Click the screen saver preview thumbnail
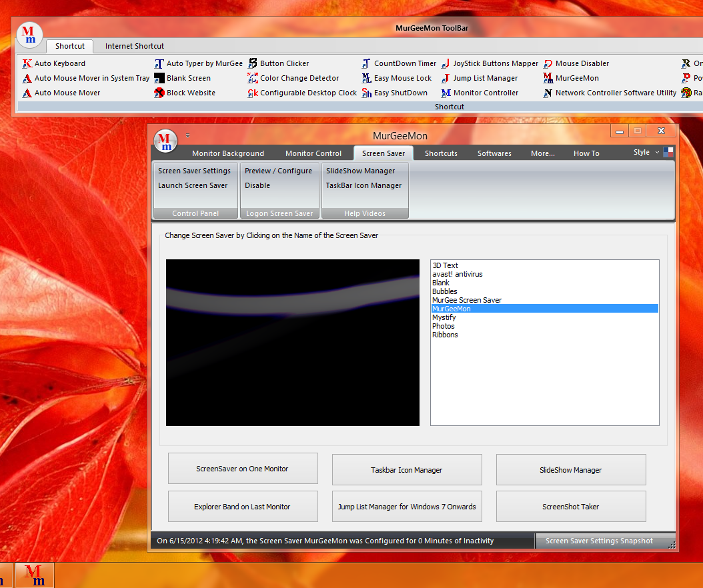Viewport: 703px width, 588px height. coord(293,343)
